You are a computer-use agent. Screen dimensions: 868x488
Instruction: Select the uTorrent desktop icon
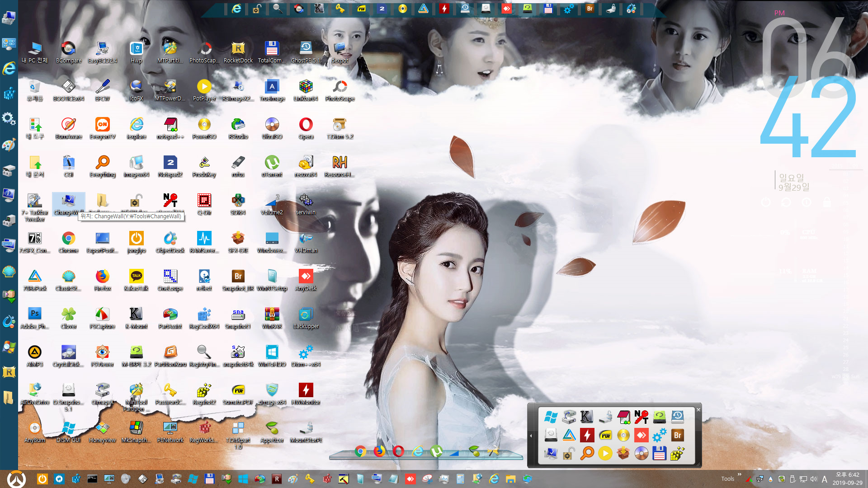[x=272, y=166]
